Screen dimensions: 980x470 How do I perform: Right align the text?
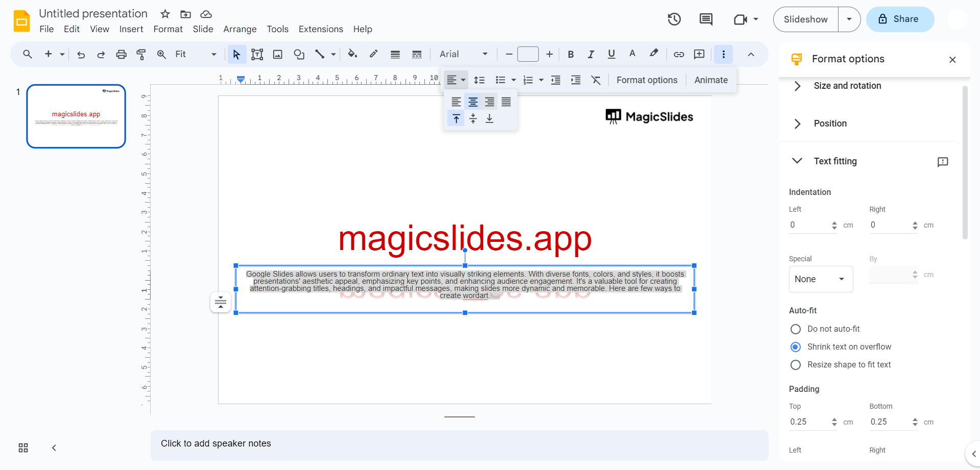[490, 102]
